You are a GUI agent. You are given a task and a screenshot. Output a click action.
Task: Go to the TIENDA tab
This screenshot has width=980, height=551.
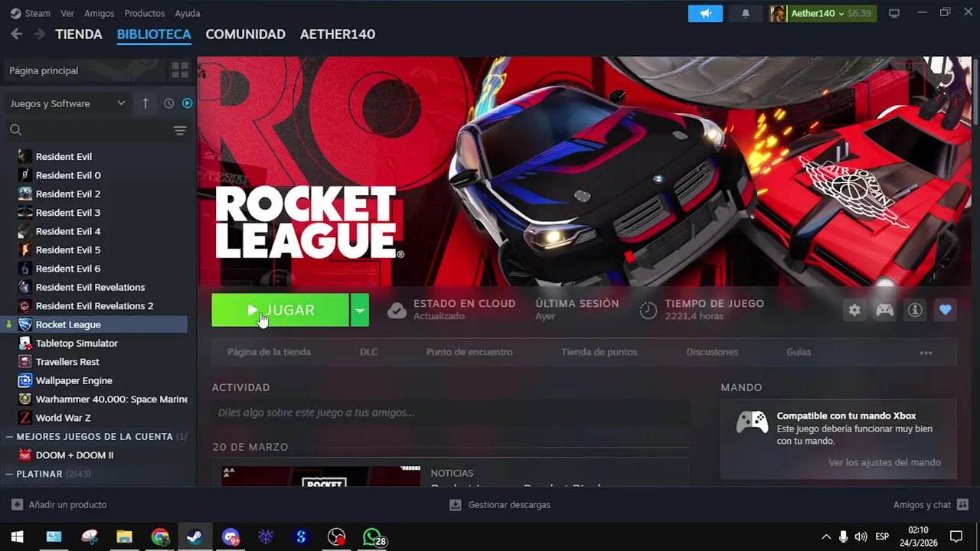pos(79,34)
